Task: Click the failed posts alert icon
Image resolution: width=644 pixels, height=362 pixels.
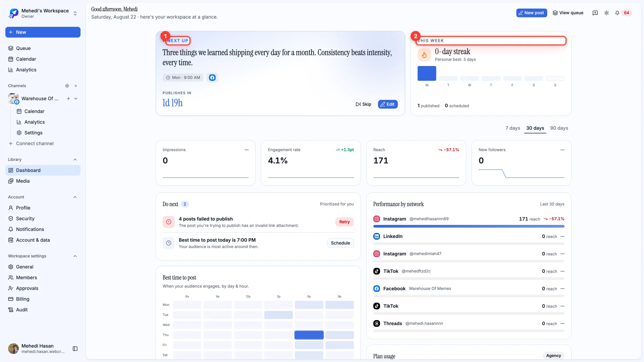Action: pyautogui.click(x=169, y=222)
